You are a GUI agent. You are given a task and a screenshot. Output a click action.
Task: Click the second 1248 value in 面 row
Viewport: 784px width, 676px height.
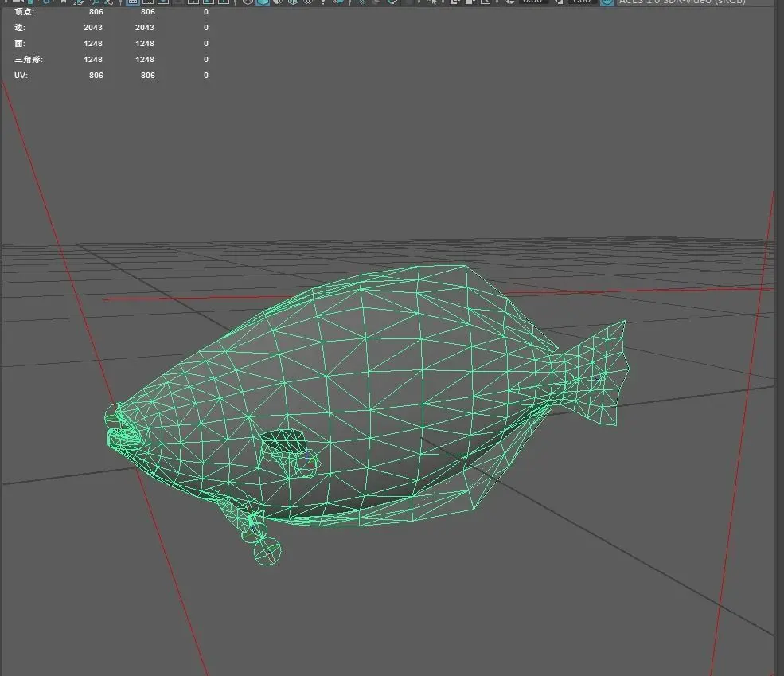[145, 44]
